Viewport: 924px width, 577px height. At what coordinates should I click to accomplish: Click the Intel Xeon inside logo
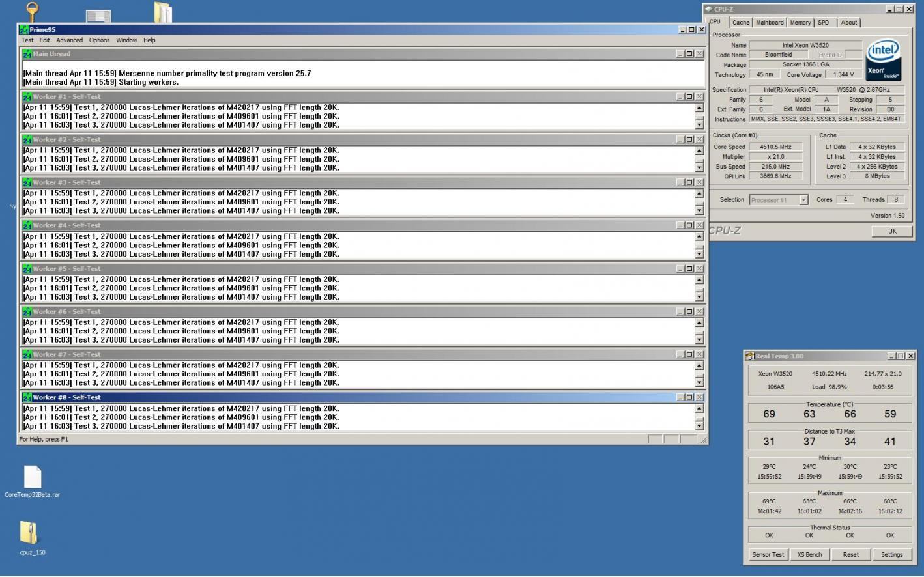(x=884, y=61)
